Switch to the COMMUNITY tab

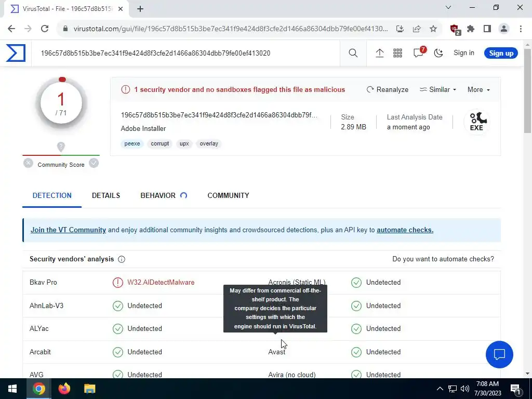click(x=229, y=195)
